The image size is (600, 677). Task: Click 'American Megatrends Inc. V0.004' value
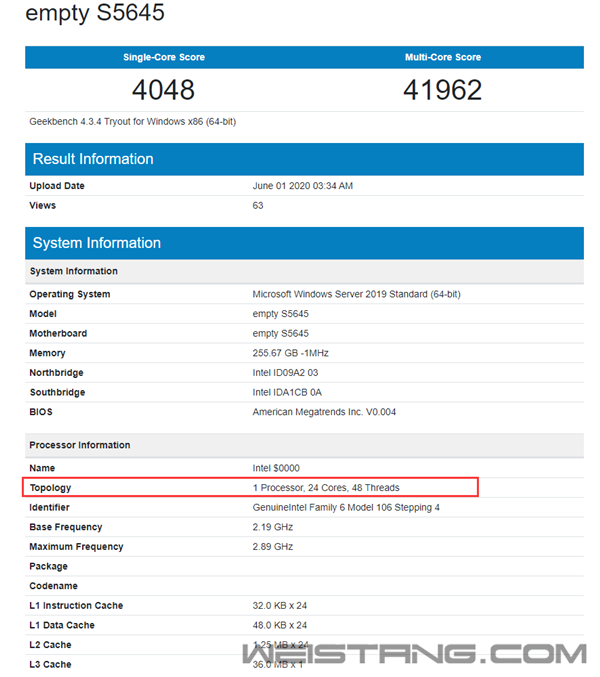pos(324,412)
